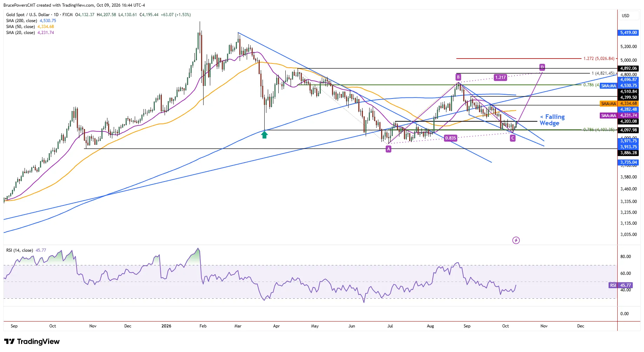Click the 4,696.87 blue price label
The image size is (644, 352).
point(628,80)
